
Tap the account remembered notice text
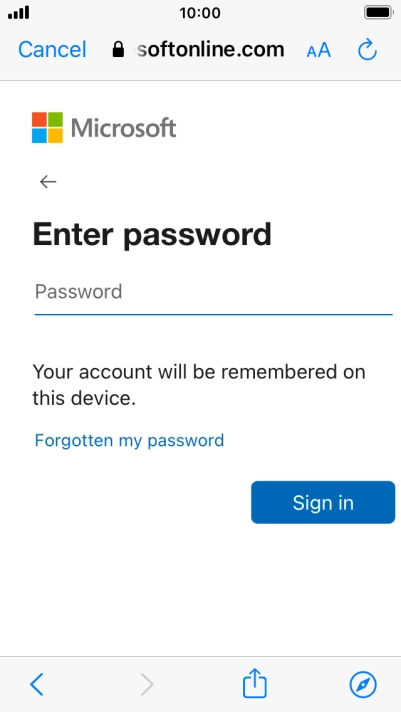(x=199, y=385)
